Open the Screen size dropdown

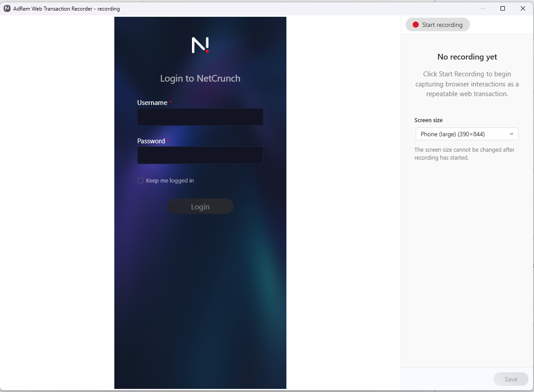(467, 134)
